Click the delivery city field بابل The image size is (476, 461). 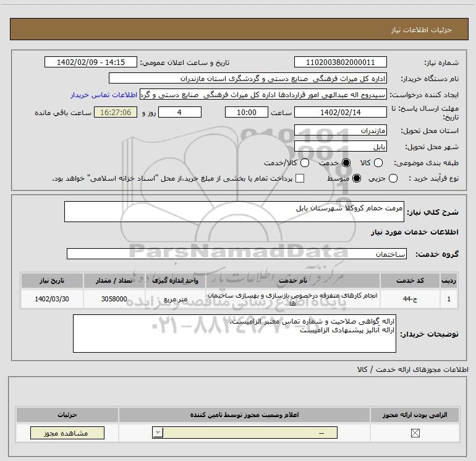(x=340, y=147)
